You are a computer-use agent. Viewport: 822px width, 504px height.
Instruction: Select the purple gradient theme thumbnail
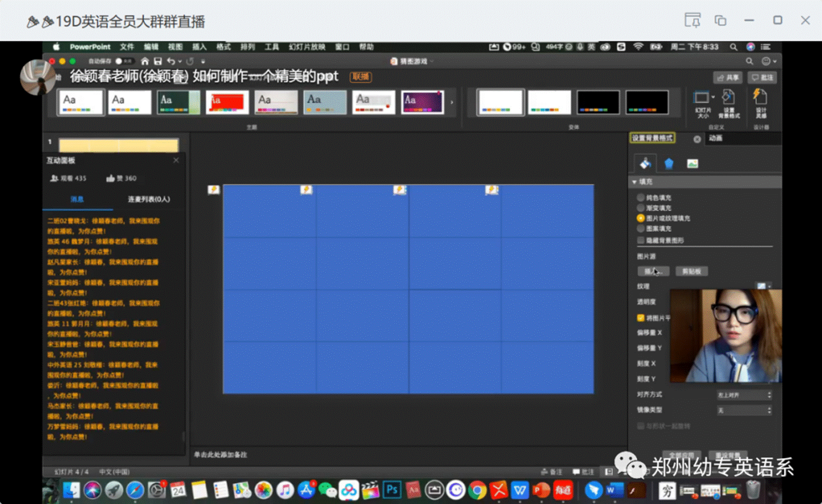[422, 102]
